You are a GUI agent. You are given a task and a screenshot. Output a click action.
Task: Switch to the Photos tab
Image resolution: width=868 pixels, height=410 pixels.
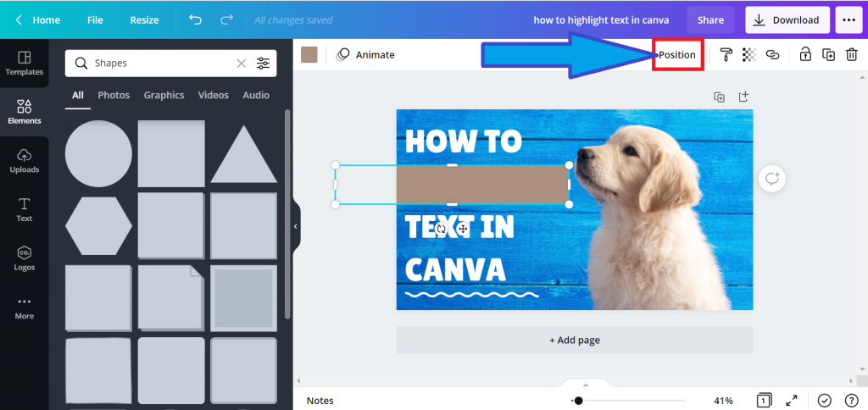(114, 95)
